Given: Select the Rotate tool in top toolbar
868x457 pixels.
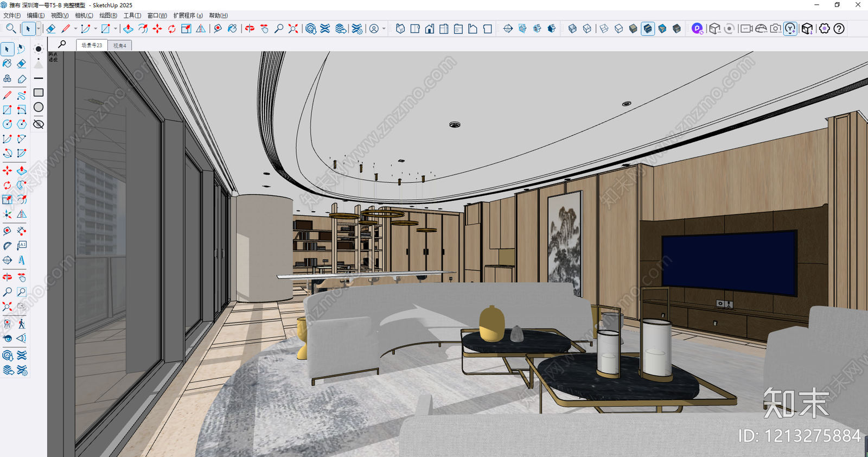Looking at the screenshot, I should tap(172, 29).
